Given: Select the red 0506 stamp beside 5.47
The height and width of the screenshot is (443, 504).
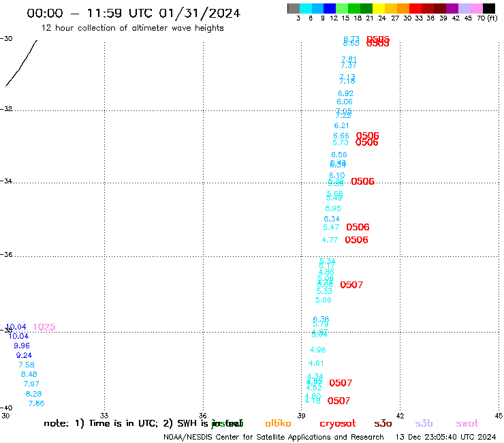Looking at the screenshot, I should [358, 227].
